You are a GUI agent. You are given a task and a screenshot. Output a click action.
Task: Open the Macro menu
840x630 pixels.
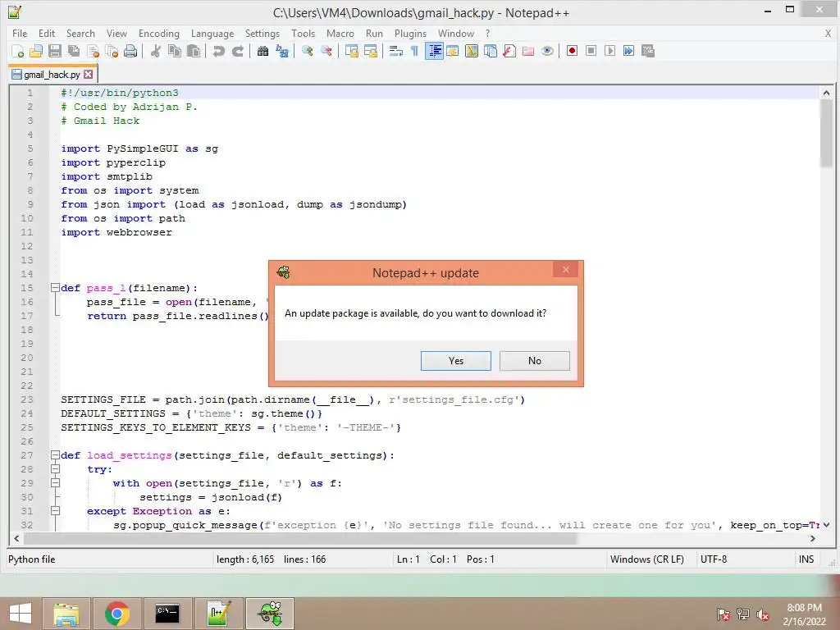[340, 33]
